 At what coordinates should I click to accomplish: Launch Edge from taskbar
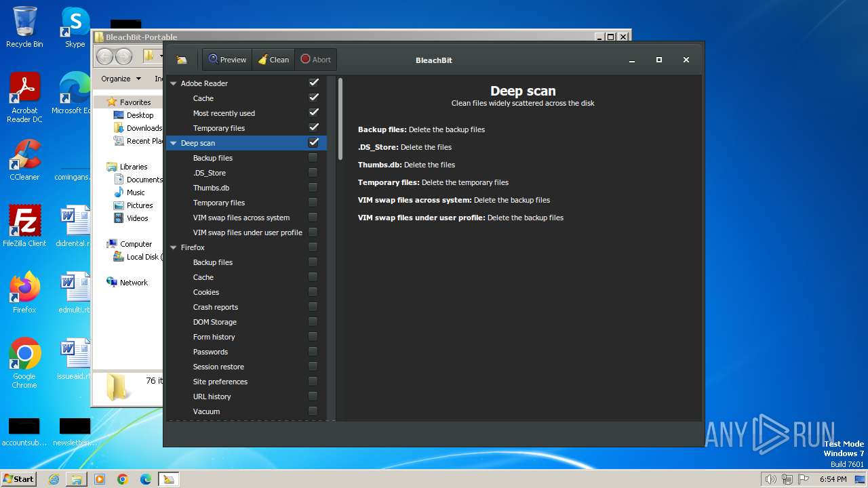point(146,479)
